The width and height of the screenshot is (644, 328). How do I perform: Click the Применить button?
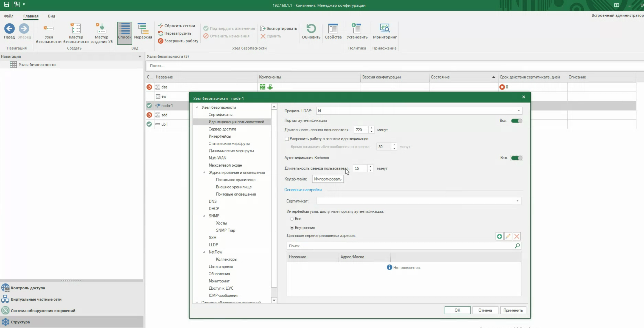coord(513,310)
